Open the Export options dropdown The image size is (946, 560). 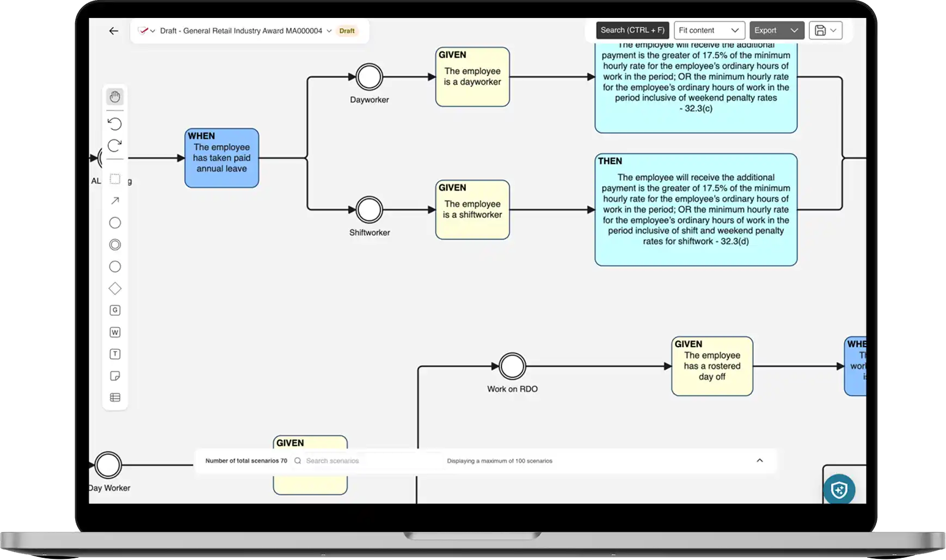[777, 30]
